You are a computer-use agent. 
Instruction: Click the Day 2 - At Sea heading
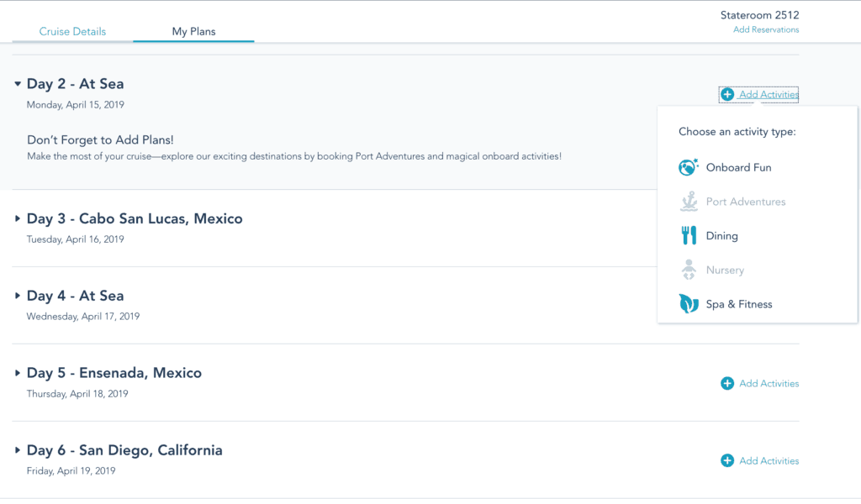[x=75, y=84]
